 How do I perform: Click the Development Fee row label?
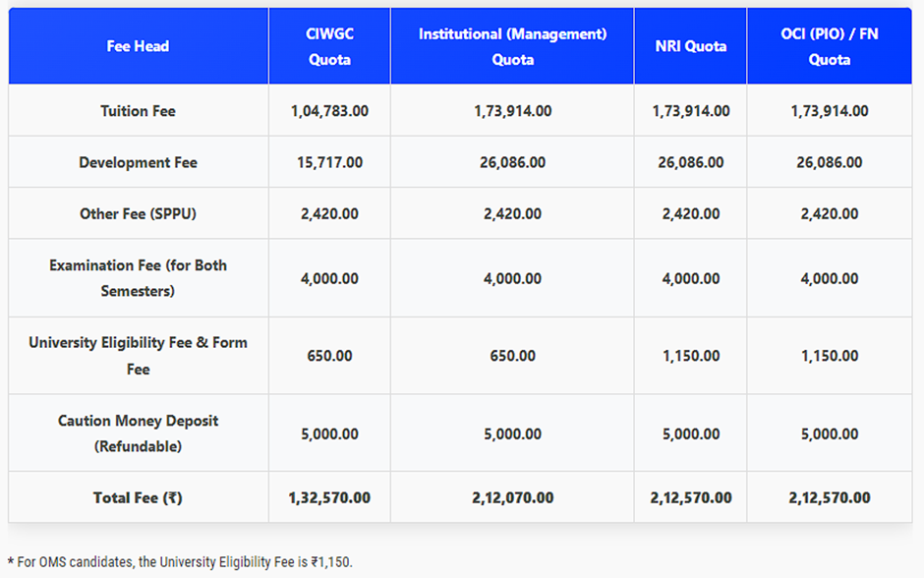138,162
